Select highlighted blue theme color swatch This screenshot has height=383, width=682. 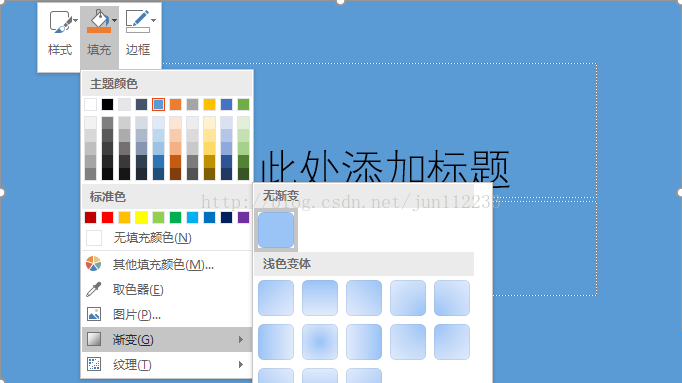pos(158,104)
